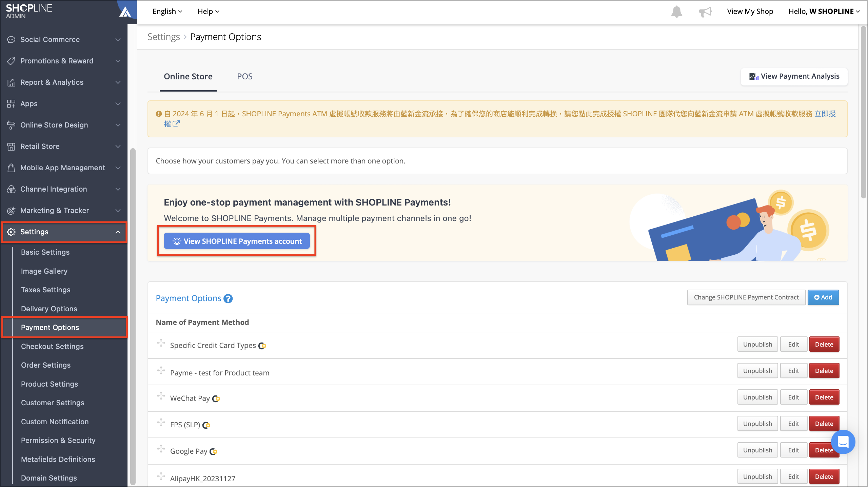The height and width of the screenshot is (487, 868).
Task: Click the Retail Store shop icon
Action: 11,147
